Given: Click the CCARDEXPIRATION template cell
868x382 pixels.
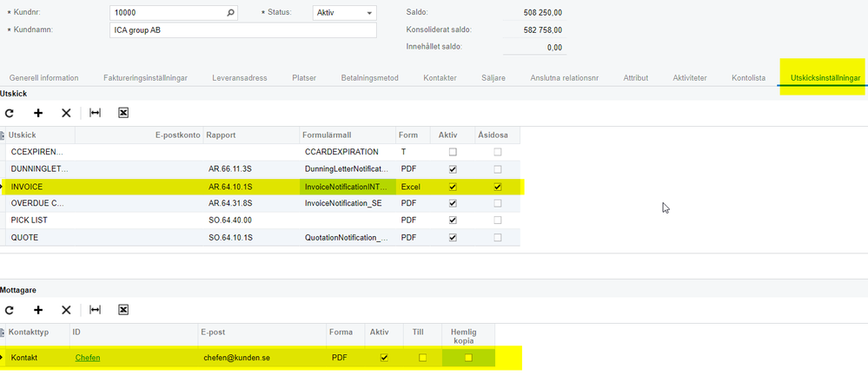Looking at the screenshot, I should [x=348, y=151].
